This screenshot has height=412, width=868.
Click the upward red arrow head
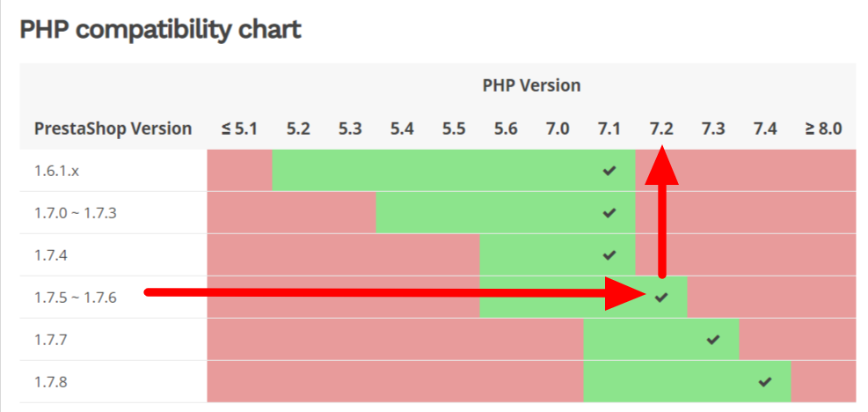(x=661, y=165)
